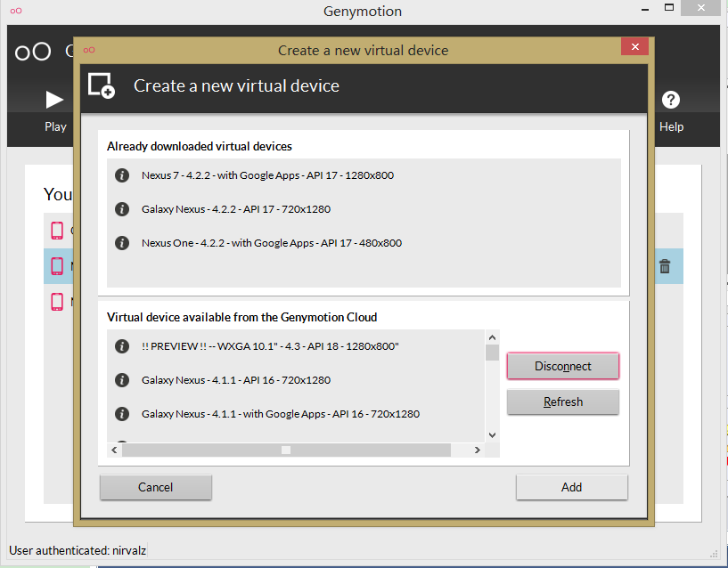Click info icon for Galaxy Nexus 4.1.1 API 16 - 720x1280
728x568 pixels.
122,380
